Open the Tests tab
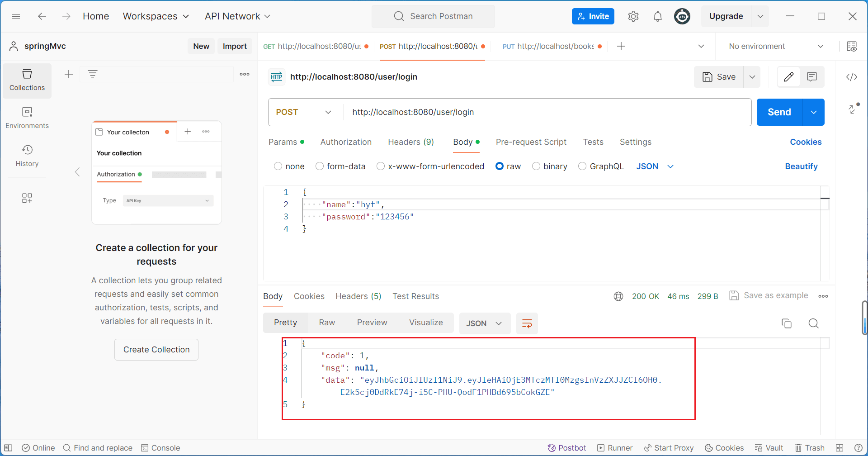Image resolution: width=868 pixels, height=456 pixels. [x=593, y=142]
